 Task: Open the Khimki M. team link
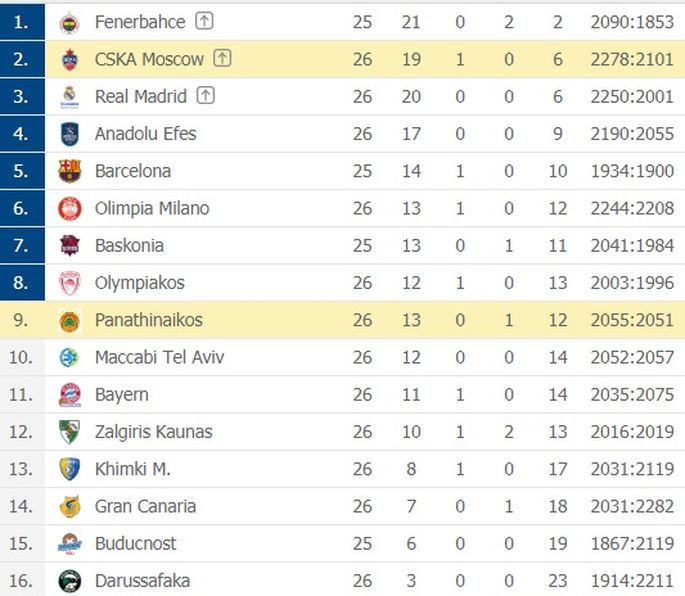pyautogui.click(x=133, y=469)
